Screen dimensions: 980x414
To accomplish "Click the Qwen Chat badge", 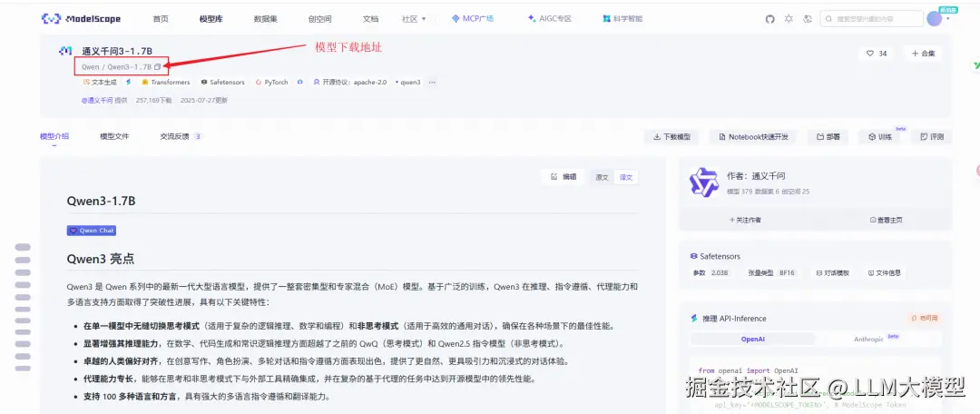I will pos(92,230).
